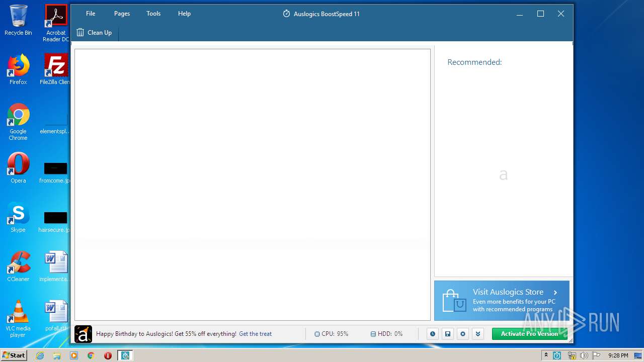Click the Windows Start button
644x362 pixels.
tap(14, 355)
